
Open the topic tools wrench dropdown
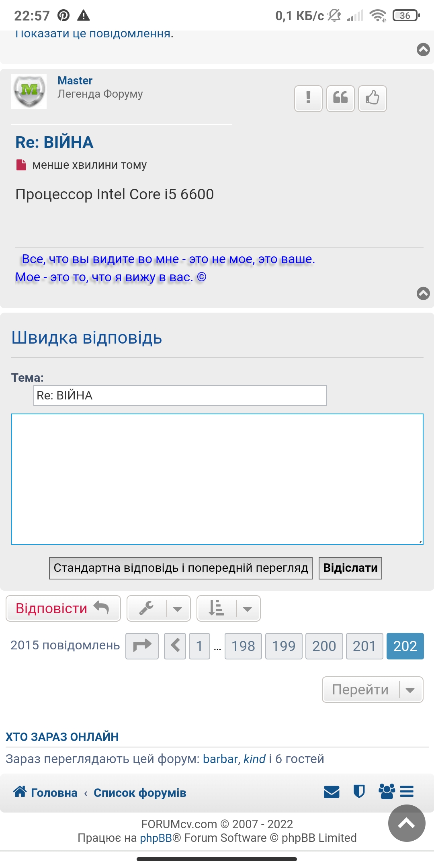tap(159, 608)
